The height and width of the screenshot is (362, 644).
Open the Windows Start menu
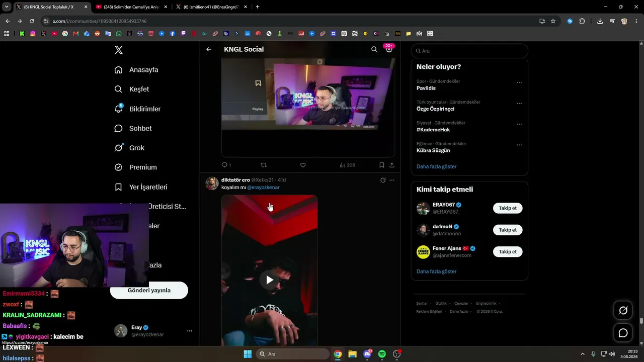tap(248, 354)
